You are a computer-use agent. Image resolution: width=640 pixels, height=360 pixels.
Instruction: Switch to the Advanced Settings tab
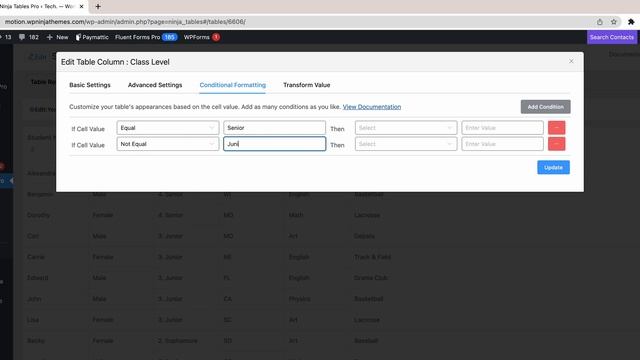[x=155, y=85]
